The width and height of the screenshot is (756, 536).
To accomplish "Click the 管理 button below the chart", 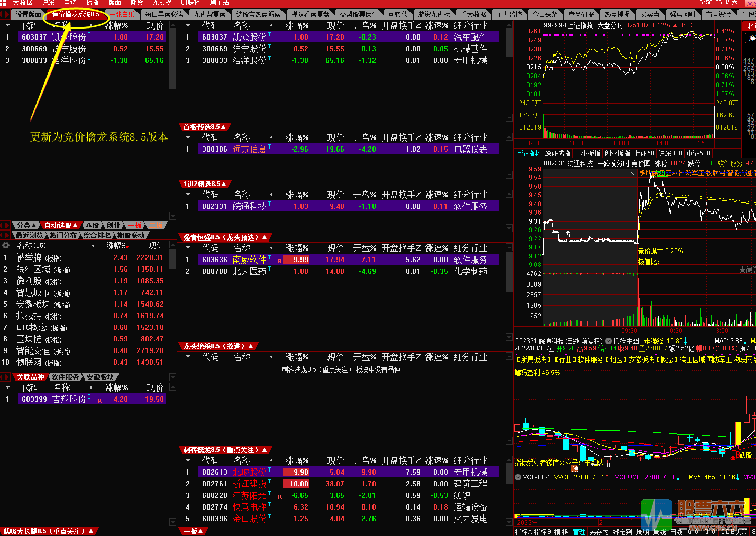I will (x=579, y=532).
